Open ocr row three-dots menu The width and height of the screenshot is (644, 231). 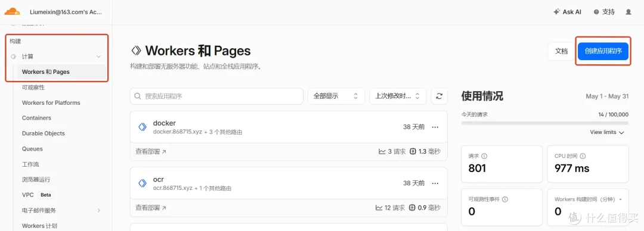pyautogui.click(x=435, y=183)
